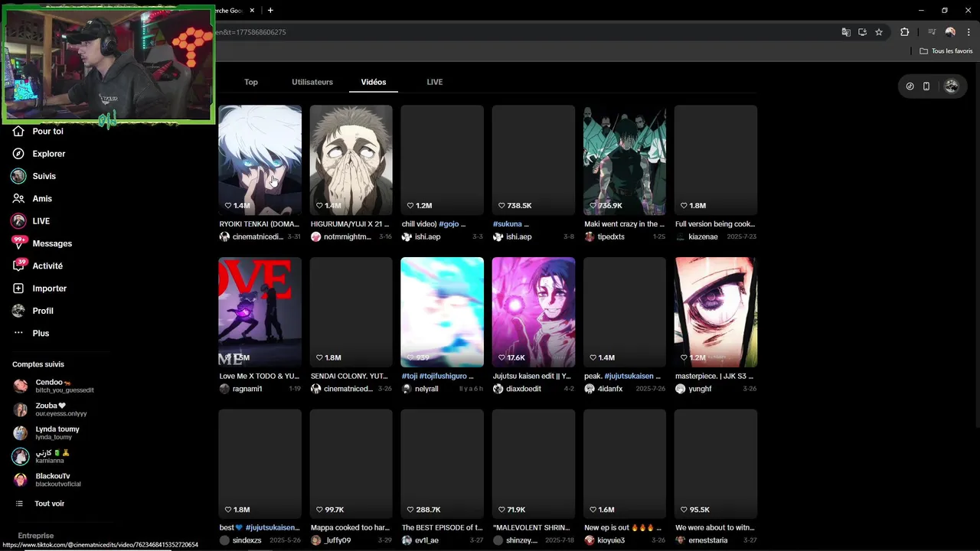Open followed account Zouba

[50, 409]
